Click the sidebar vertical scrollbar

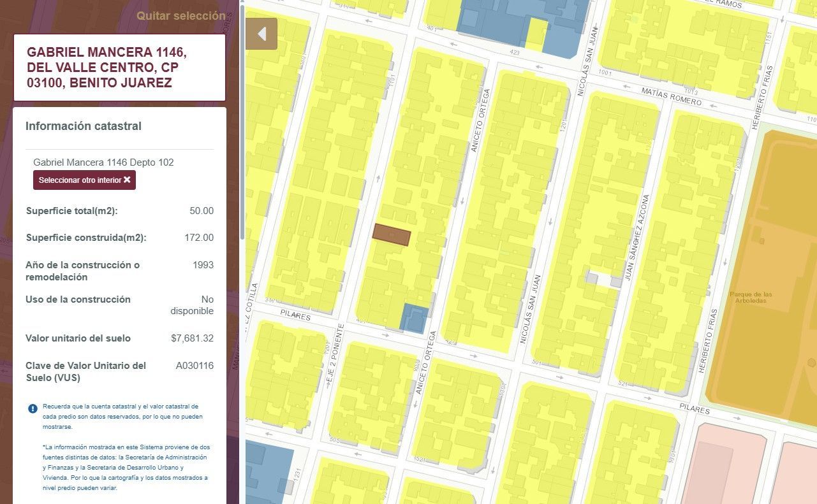[242, 121]
